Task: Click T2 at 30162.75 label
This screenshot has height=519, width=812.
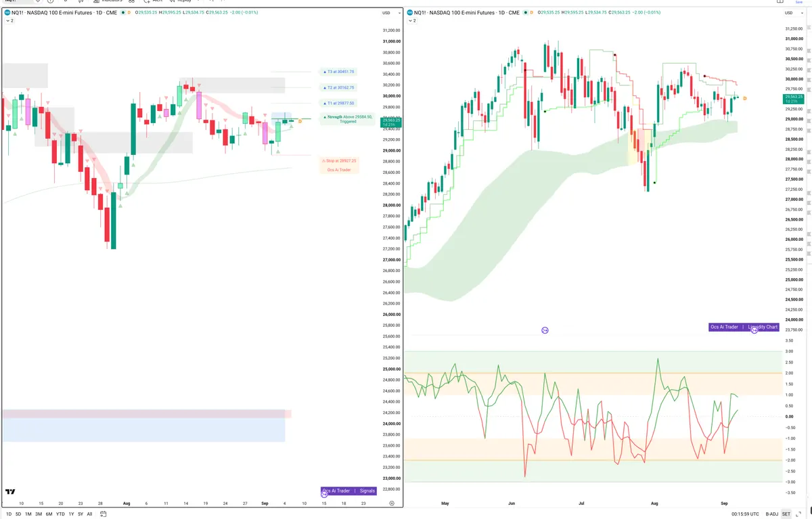Action: point(339,87)
